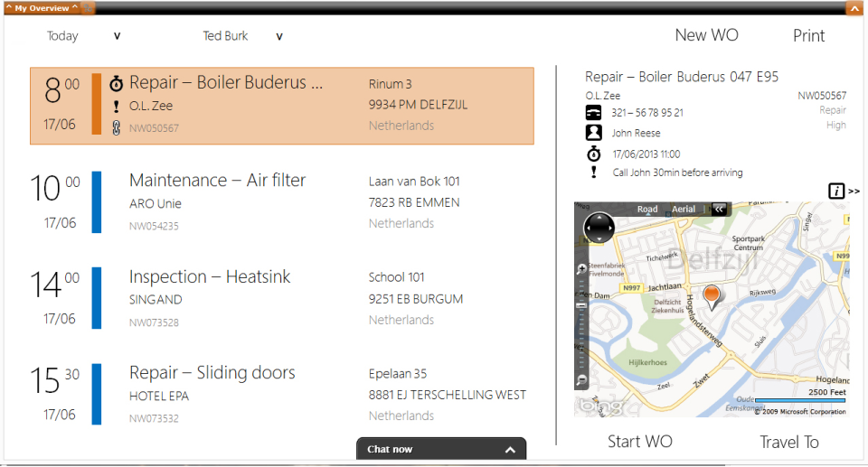The width and height of the screenshot is (868, 467).
Task: Click the exclamation priority icon beside O.L. Zee
Action: tap(116, 107)
